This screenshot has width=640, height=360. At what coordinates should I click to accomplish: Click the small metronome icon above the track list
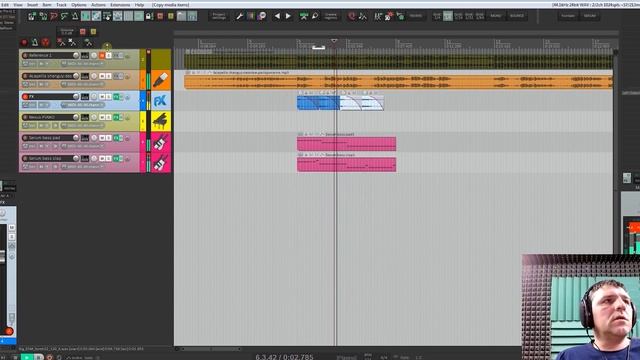(35, 42)
